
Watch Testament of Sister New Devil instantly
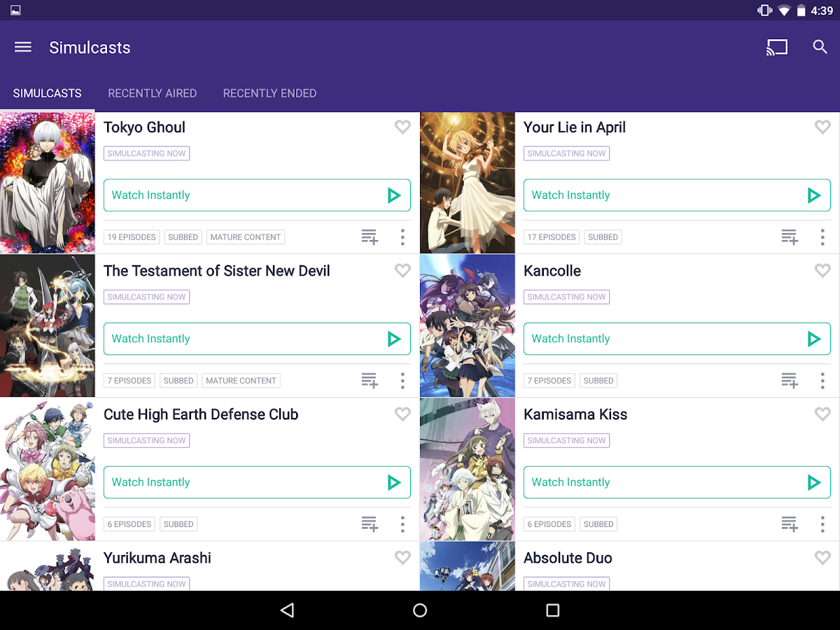[x=257, y=339]
